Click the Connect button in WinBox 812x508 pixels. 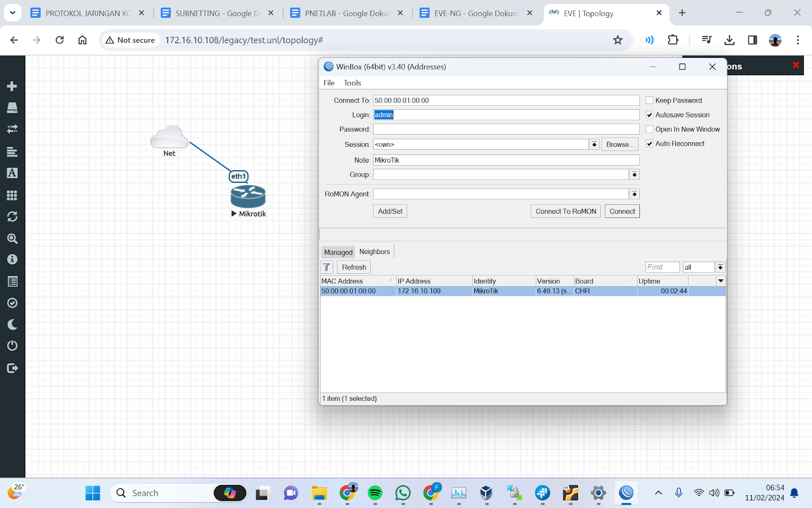click(622, 211)
